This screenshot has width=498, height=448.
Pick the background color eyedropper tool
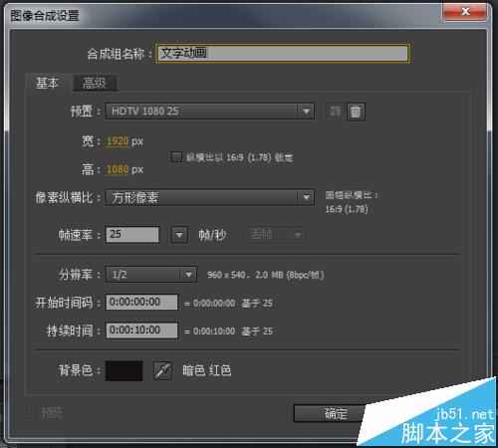point(162,370)
